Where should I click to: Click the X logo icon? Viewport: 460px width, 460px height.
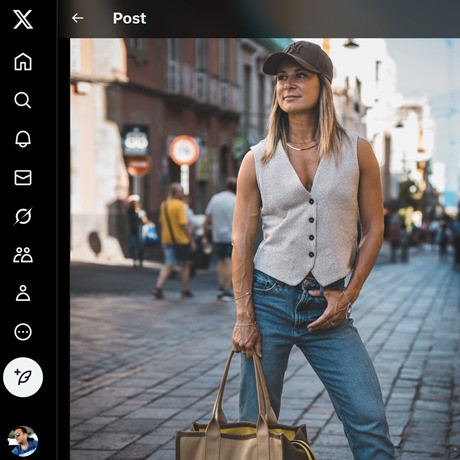23,19
